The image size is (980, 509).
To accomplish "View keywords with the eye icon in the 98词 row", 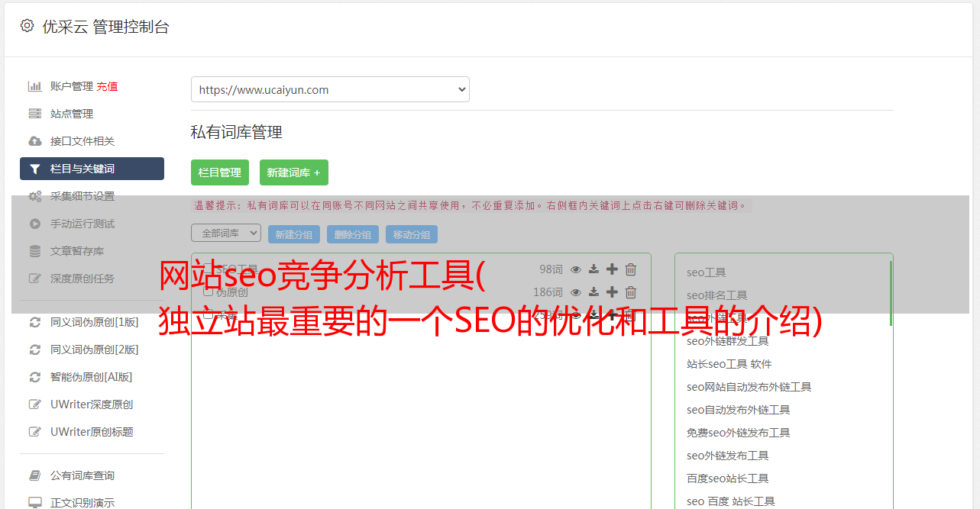I will [x=576, y=269].
